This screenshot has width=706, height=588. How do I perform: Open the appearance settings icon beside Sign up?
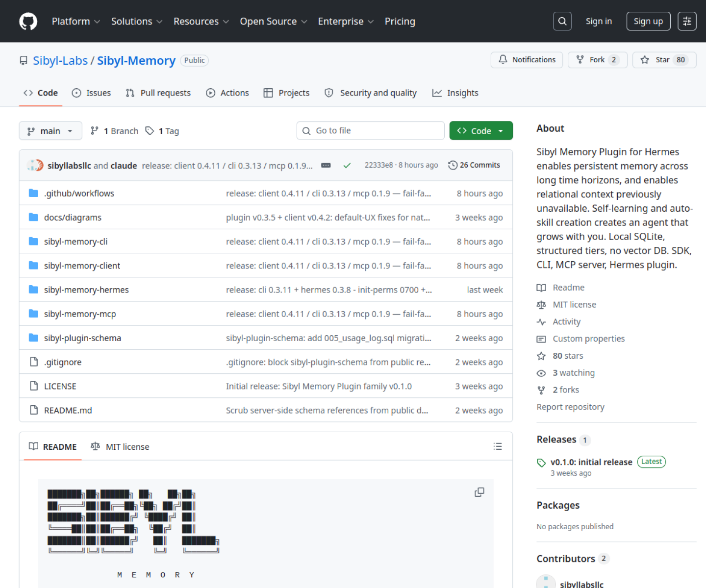[687, 21]
